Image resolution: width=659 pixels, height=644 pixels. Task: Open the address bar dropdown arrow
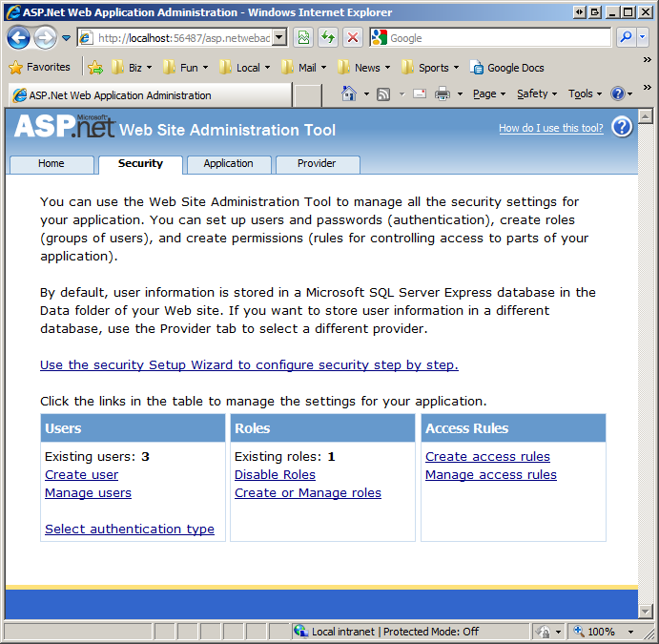pyautogui.click(x=279, y=38)
